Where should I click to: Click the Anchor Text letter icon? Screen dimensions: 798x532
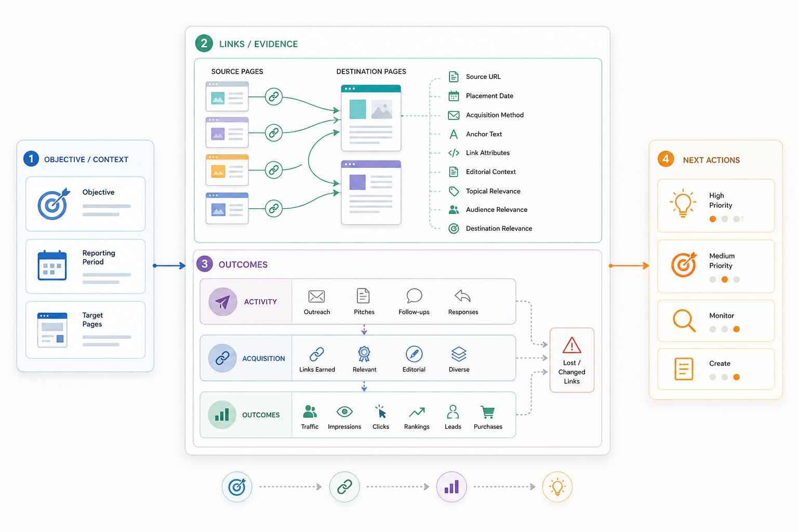coord(454,134)
